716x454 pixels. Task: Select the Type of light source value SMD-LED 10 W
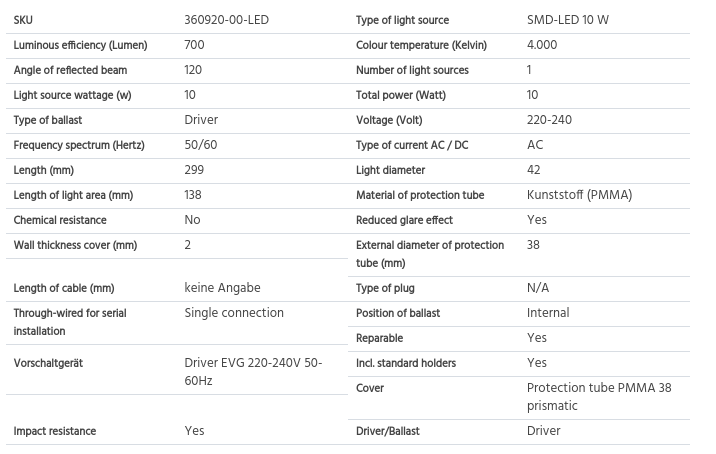568,20
